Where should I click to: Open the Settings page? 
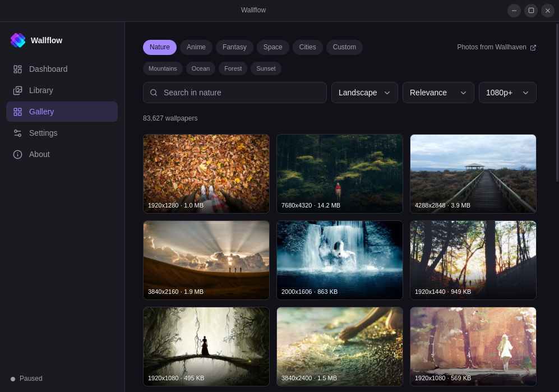pyautogui.click(x=62, y=133)
